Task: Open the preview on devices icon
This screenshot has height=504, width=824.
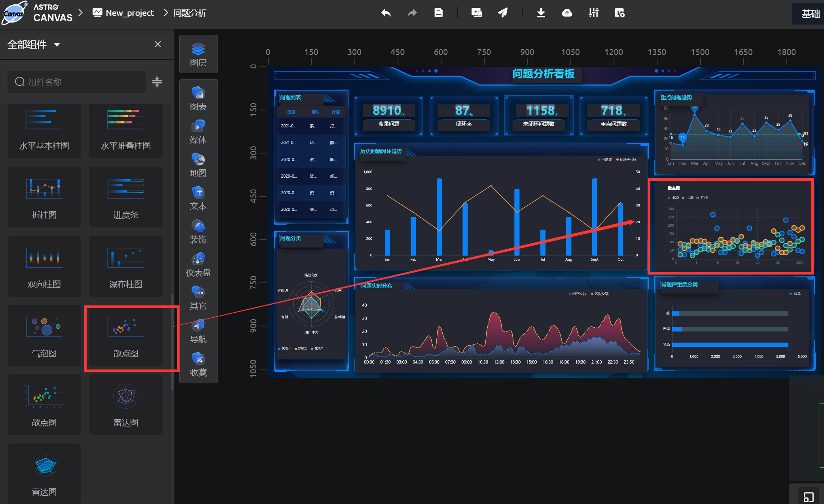Action: [x=476, y=13]
